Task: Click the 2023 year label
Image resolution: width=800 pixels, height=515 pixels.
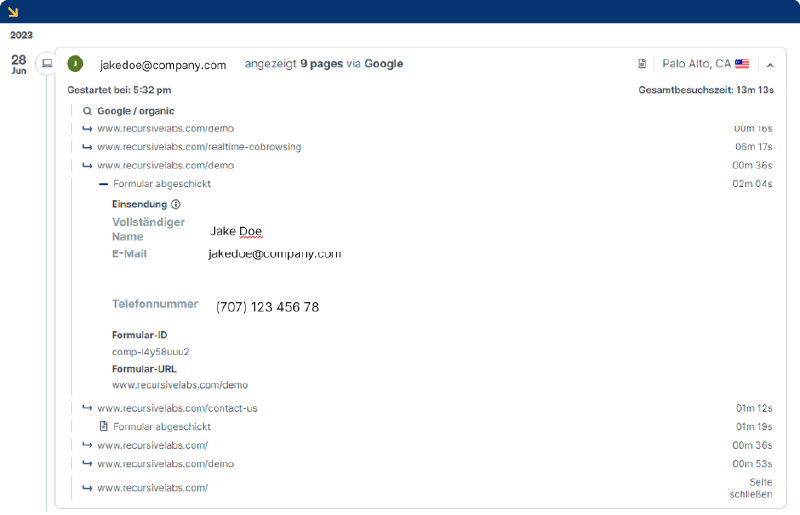Action: click(x=21, y=35)
